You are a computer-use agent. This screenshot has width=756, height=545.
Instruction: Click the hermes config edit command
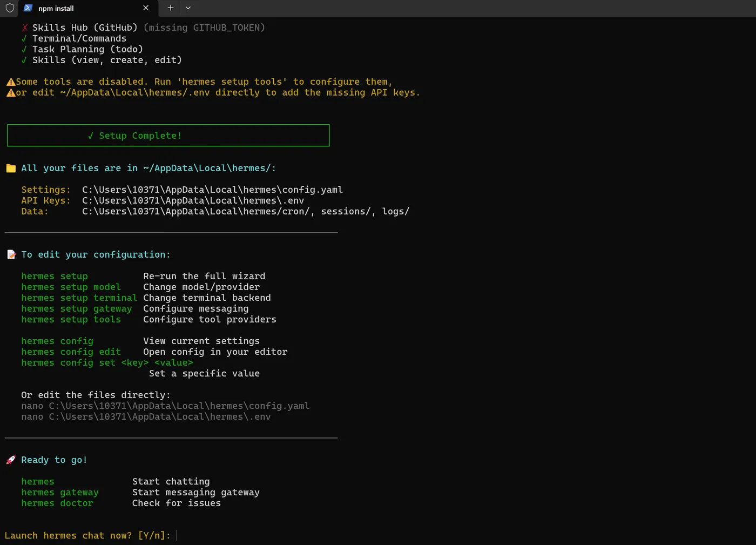pyautogui.click(x=71, y=352)
